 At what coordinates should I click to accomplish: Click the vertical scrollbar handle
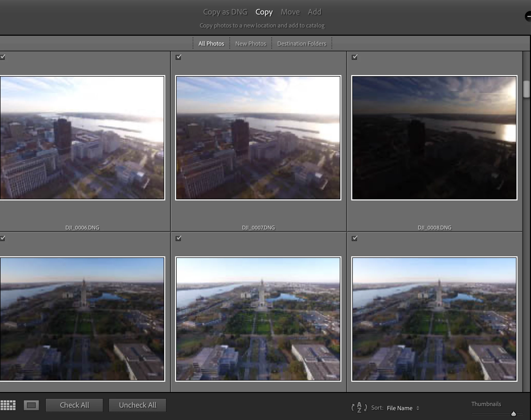526,89
